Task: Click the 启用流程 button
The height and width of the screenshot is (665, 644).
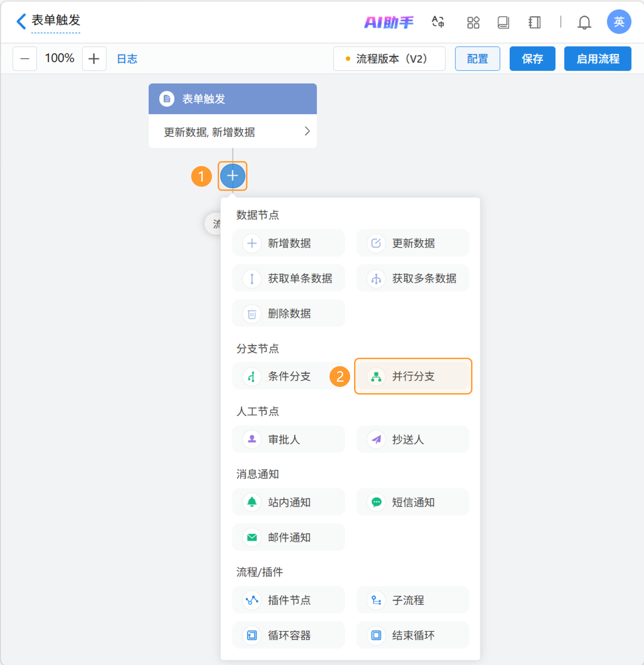Action: point(597,59)
